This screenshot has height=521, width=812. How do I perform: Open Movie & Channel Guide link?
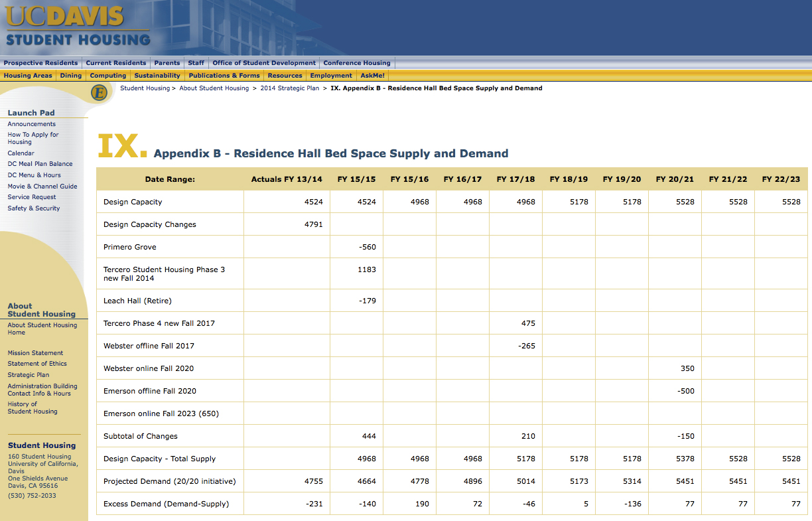pyautogui.click(x=42, y=186)
